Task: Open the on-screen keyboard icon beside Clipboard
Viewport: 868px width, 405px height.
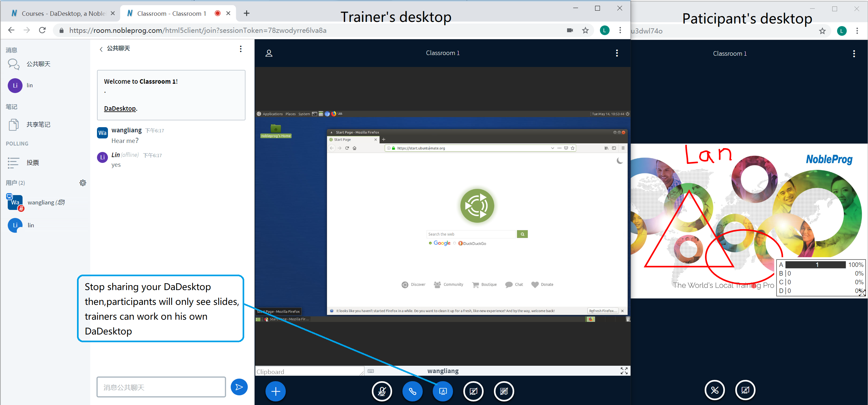Action: click(x=371, y=371)
